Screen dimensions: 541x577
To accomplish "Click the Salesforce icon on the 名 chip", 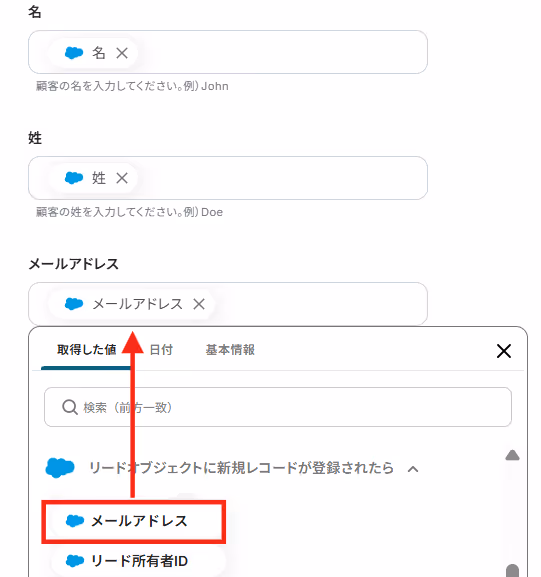I will click(74, 53).
